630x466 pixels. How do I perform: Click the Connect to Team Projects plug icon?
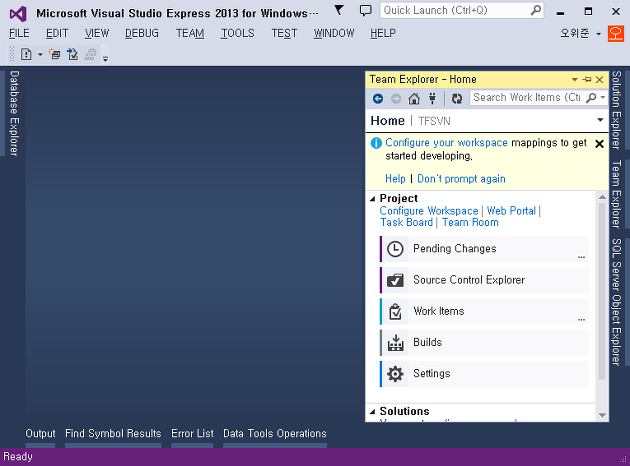coord(432,98)
